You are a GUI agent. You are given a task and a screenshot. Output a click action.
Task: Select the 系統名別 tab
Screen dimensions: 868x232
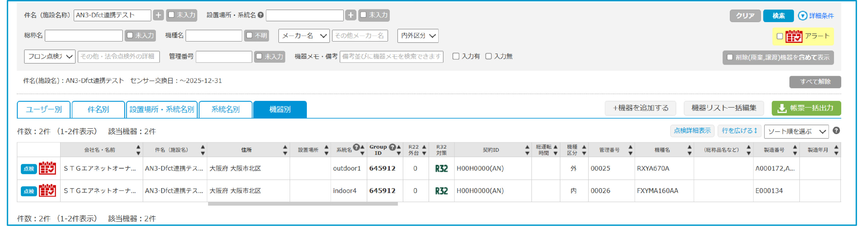[x=226, y=110]
